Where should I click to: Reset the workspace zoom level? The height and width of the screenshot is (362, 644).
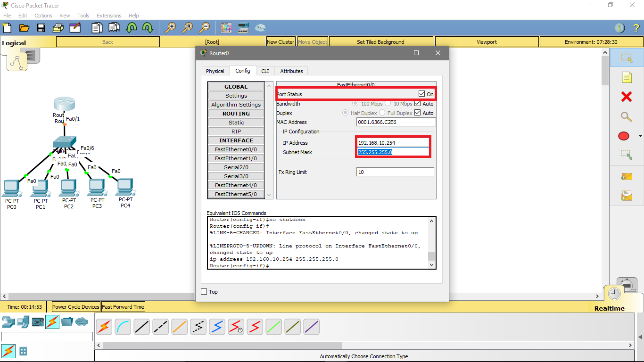tap(187, 28)
